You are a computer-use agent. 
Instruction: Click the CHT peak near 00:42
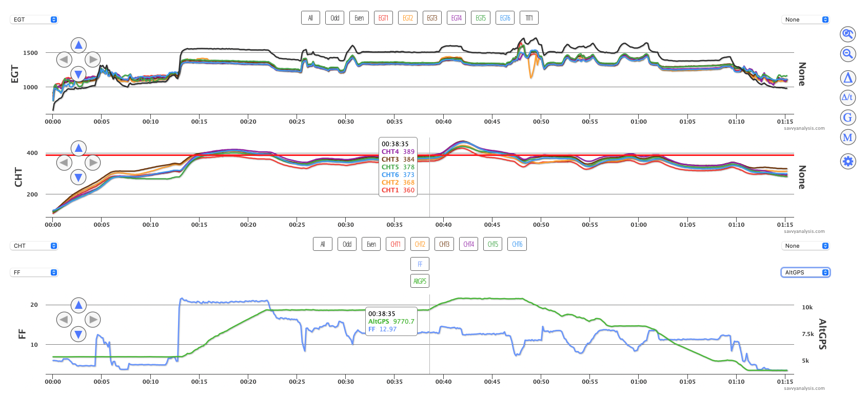463,142
